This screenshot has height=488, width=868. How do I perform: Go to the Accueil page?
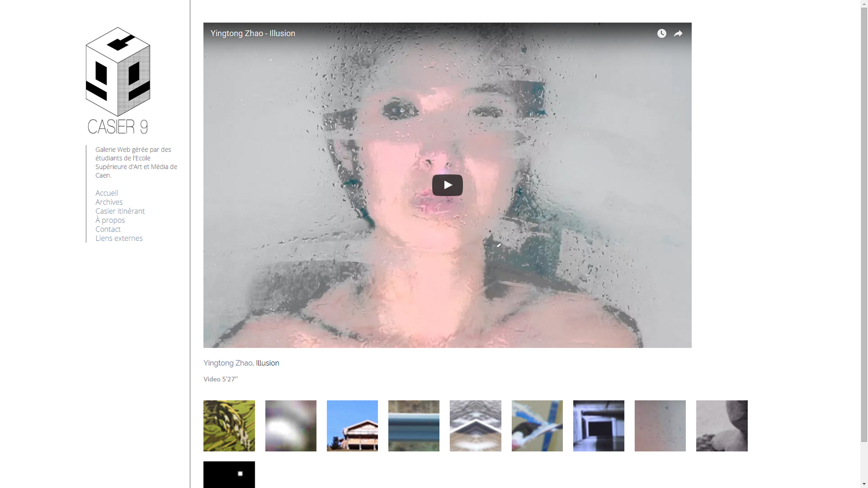tap(107, 193)
